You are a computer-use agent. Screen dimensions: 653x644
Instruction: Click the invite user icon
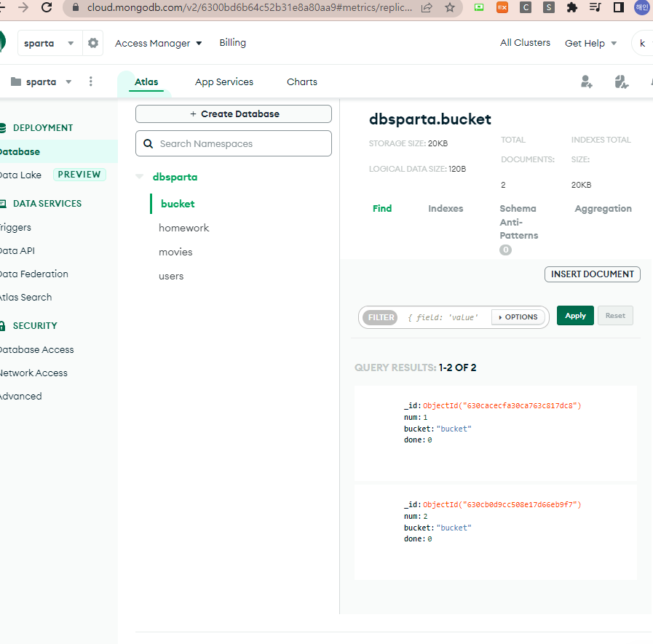pyautogui.click(x=586, y=82)
